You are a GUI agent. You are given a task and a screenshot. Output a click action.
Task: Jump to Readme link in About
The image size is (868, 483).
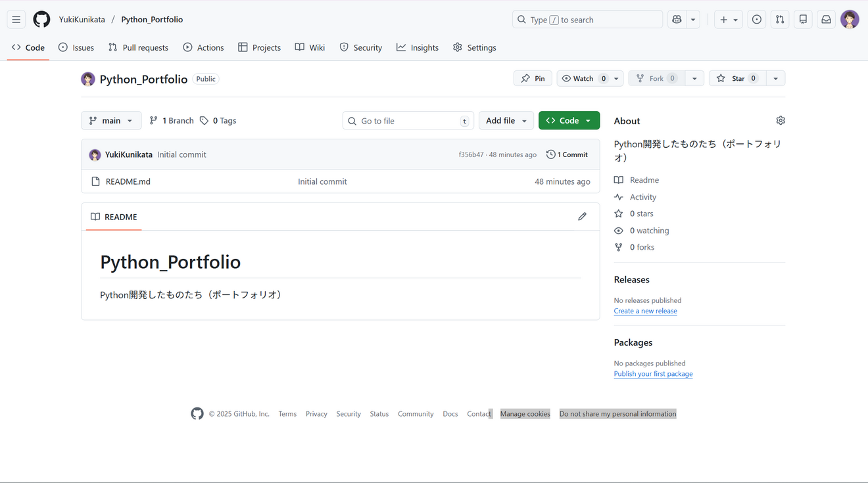coord(637,180)
